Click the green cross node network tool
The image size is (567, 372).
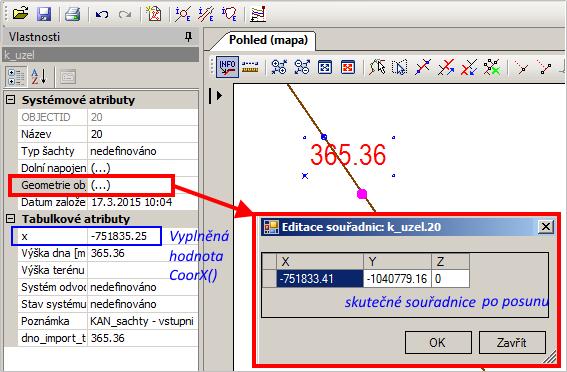coord(492,67)
